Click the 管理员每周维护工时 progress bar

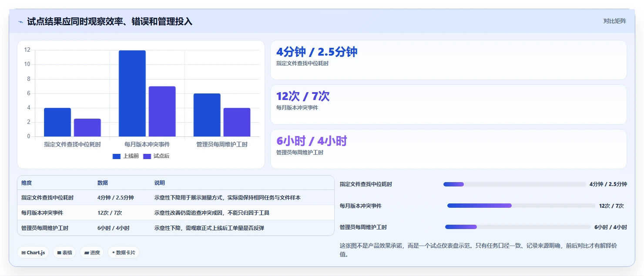518,227
